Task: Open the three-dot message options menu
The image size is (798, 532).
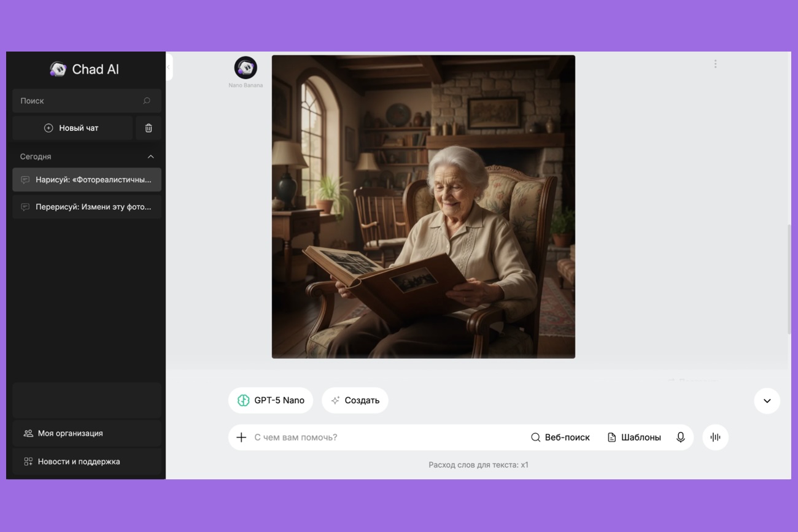Action: point(715,64)
